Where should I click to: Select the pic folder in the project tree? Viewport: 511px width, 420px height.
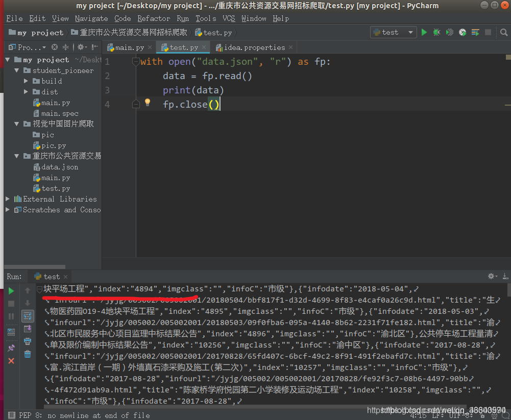(43, 135)
